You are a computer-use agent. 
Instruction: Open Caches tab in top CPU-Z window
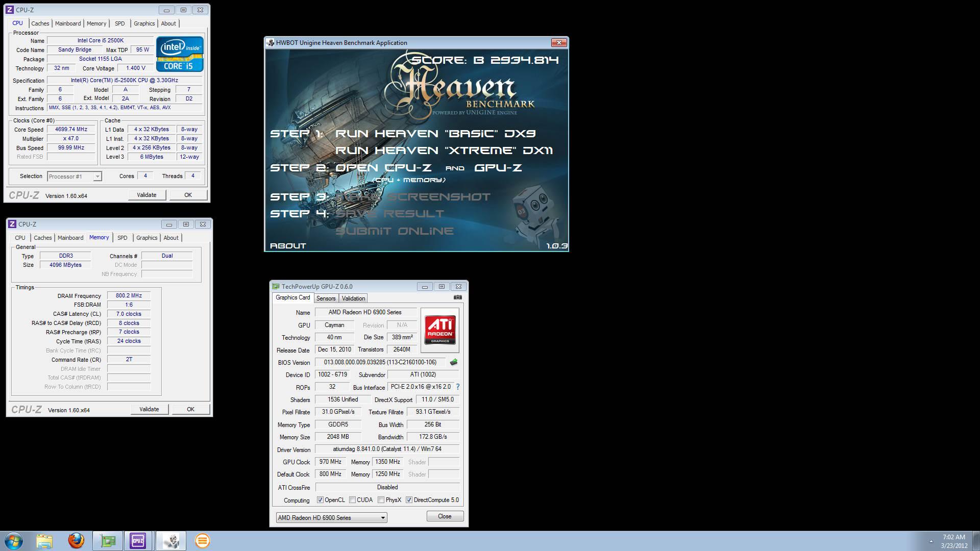[40, 23]
